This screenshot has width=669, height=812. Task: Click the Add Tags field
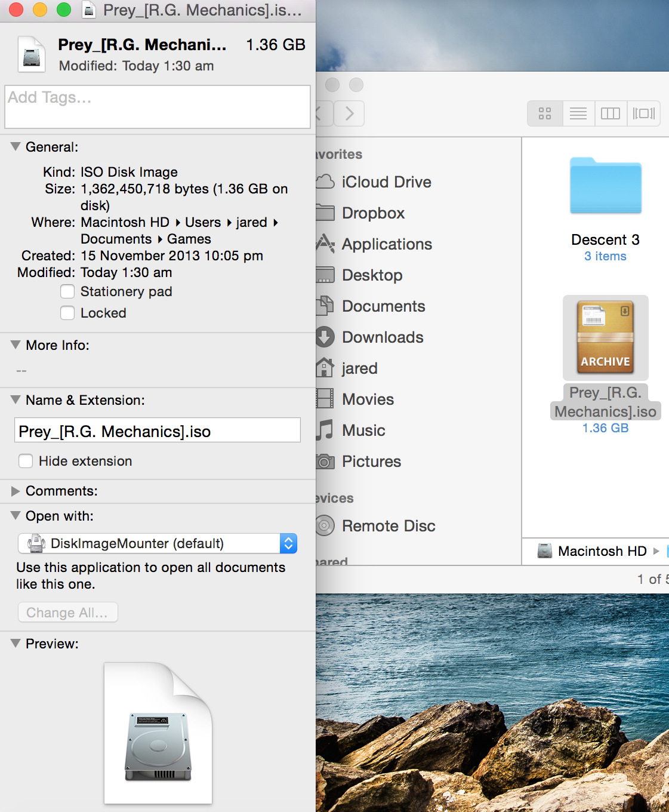click(158, 107)
